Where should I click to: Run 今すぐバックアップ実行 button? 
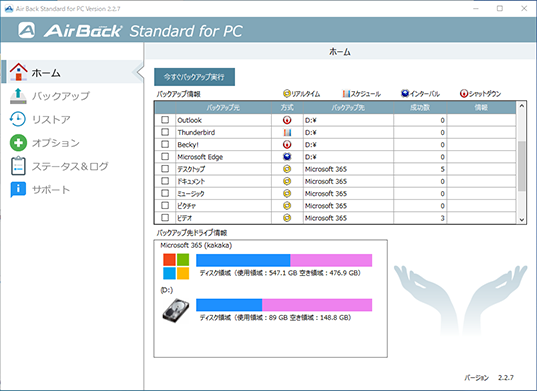[x=194, y=77]
